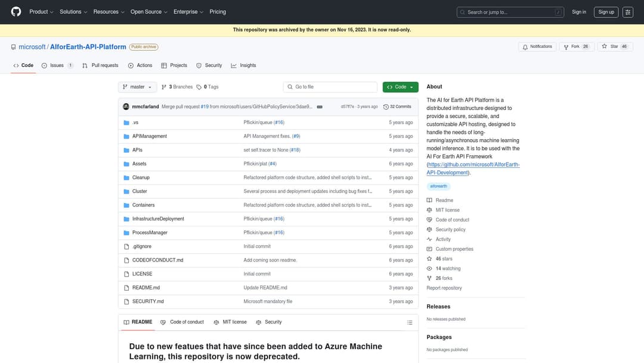Image resolution: width=644 pixels, height=363 pixels.
Task: Expand the Solutions menu
Action: (x=73, y=12)
